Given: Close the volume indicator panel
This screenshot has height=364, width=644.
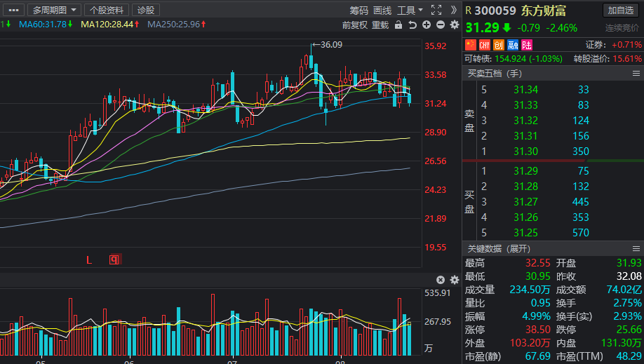Looking at the screenshot, I should [x=441, y=280].
